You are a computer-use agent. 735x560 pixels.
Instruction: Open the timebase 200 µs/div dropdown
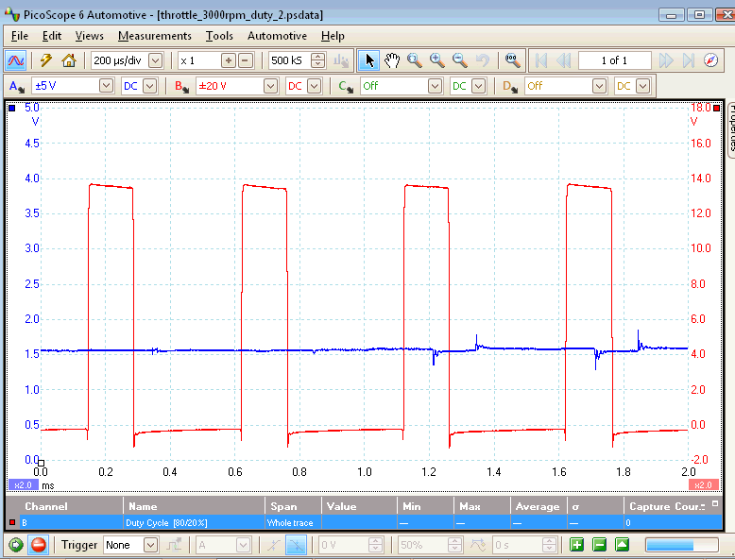(156, 60)
